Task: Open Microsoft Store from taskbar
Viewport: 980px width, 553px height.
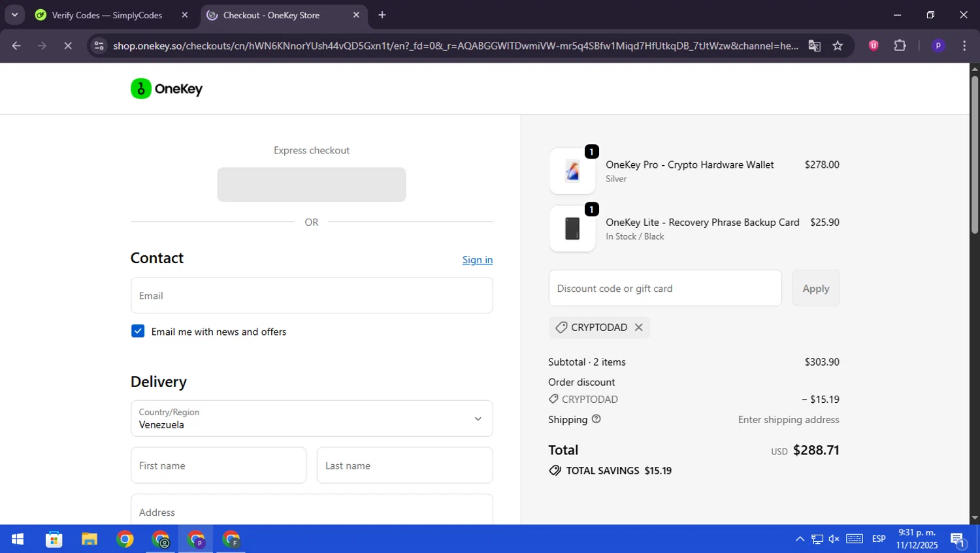Action: pyautogui.click(x=54, y=539)
